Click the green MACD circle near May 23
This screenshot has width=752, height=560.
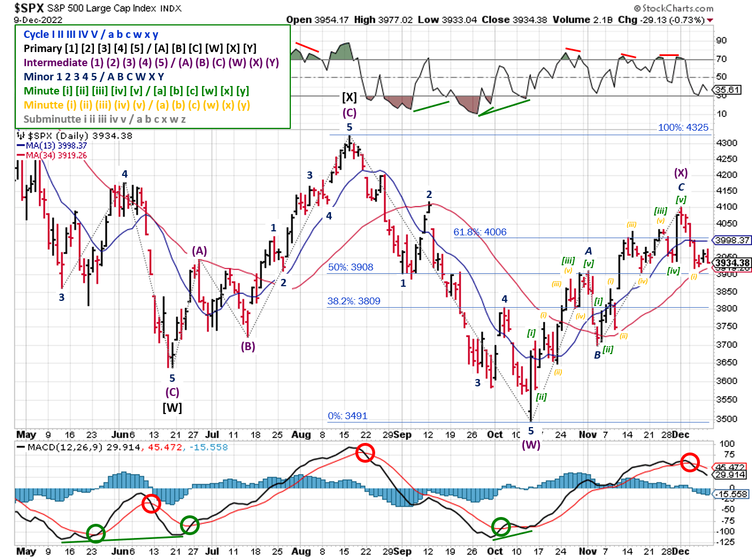point(96,533)
